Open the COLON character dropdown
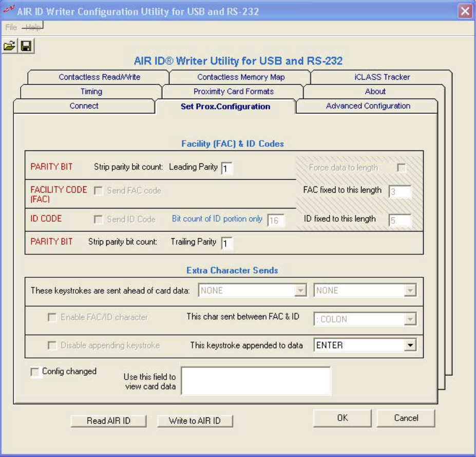The width and height of the screenshot is (476, 457). pos(365,319)
